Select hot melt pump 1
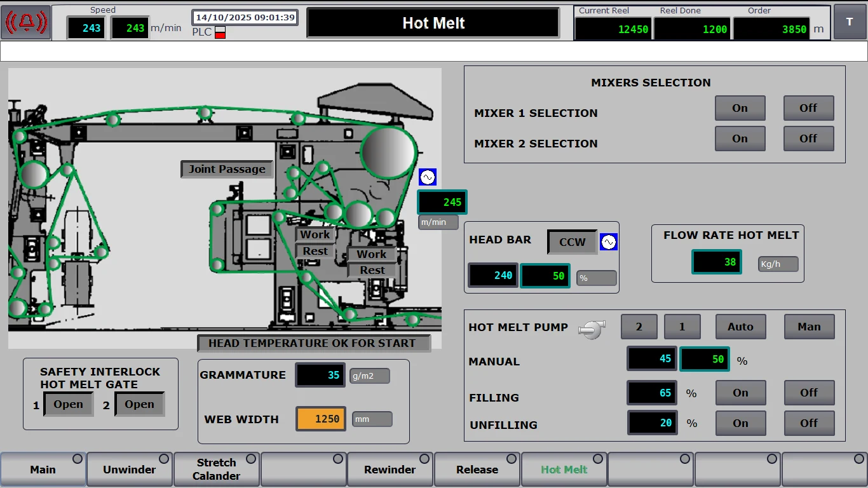This screenshot has height=488, width=868. (x=682, y=327)
